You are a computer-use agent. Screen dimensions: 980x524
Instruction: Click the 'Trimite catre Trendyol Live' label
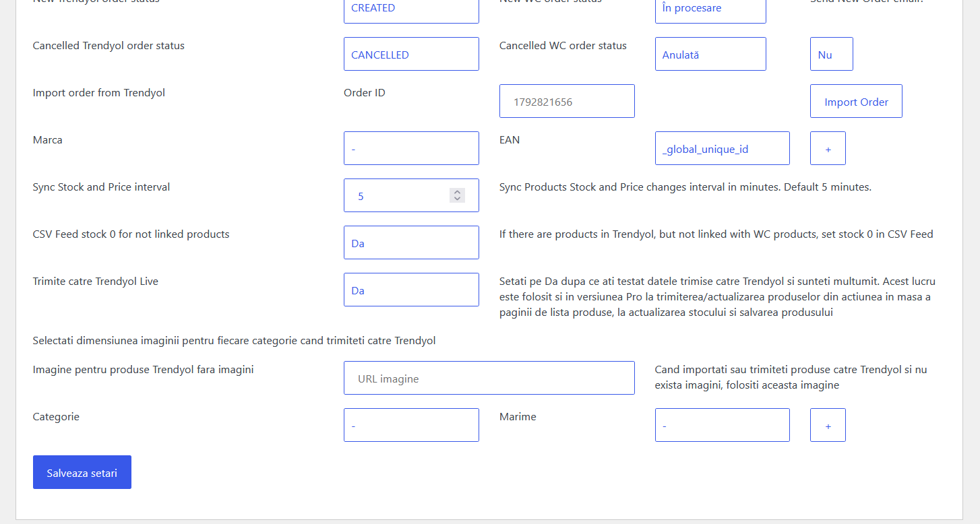pyautogui.click(x=96, y=282)
